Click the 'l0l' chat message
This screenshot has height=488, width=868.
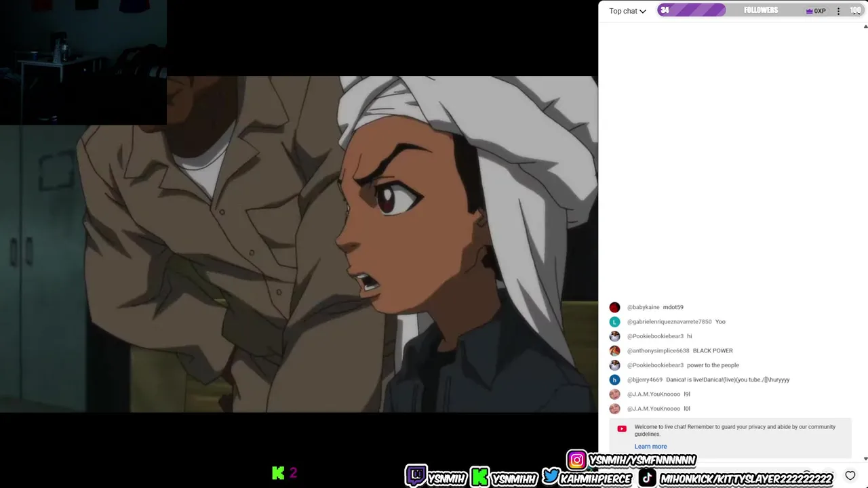(x=686, y=409)
